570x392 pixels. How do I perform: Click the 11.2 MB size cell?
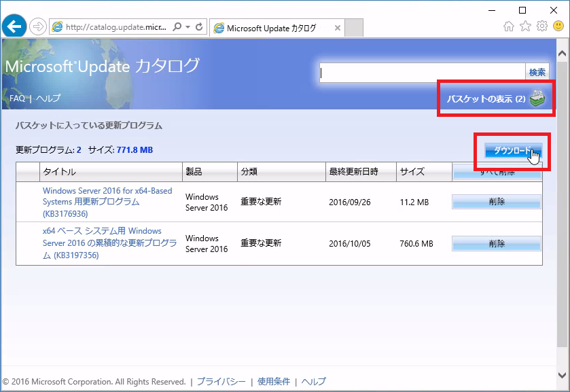tap(414, 202)
